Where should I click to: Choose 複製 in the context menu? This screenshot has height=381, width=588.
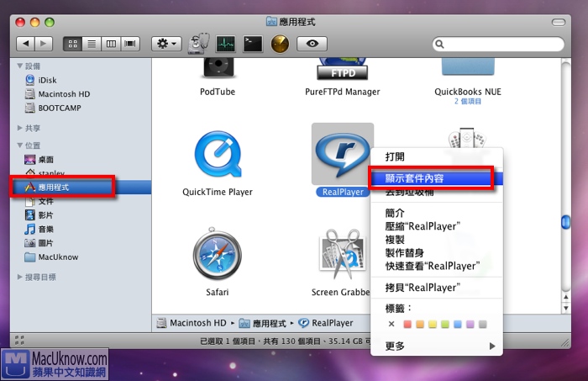click(x=437, y=240)
